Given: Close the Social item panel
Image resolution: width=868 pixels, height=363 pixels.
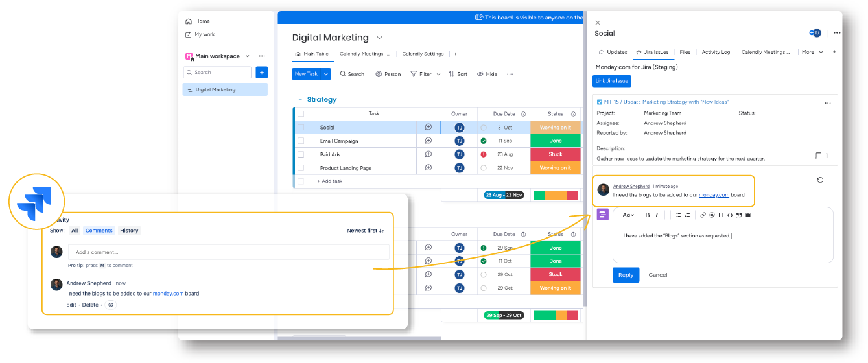Looking at the screenshot, I should [598, 23].
